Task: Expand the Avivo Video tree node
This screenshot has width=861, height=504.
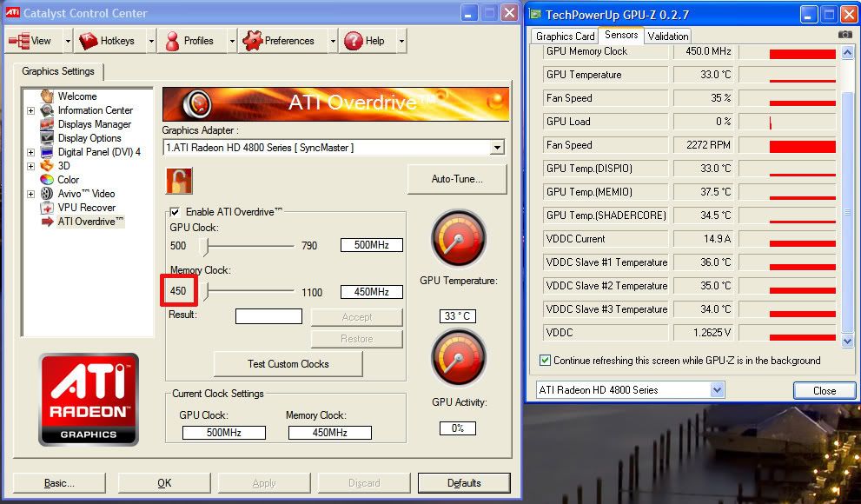Action: [x=30, y=194]
